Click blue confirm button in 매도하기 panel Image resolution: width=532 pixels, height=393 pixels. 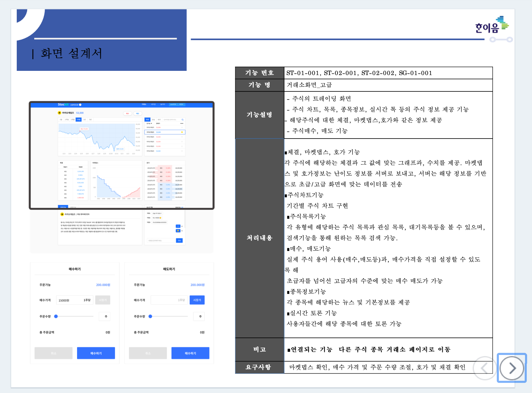pyautogui.click(x=190, y=353)
